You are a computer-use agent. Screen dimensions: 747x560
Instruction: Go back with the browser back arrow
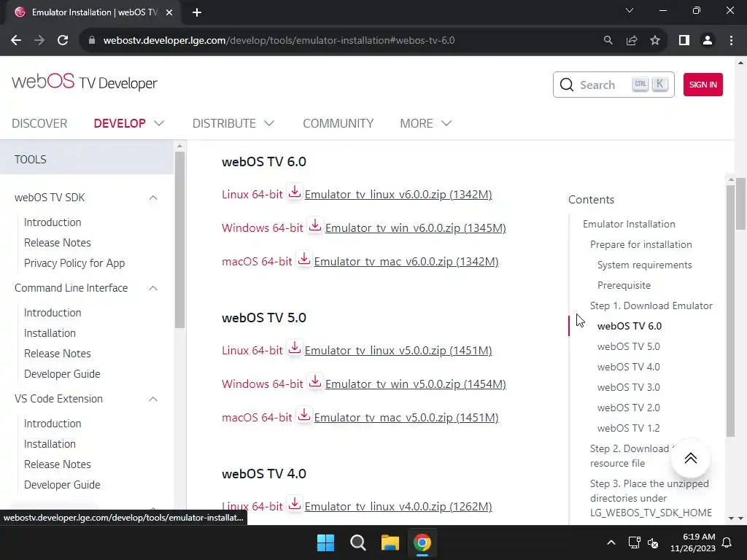(16, 41)
